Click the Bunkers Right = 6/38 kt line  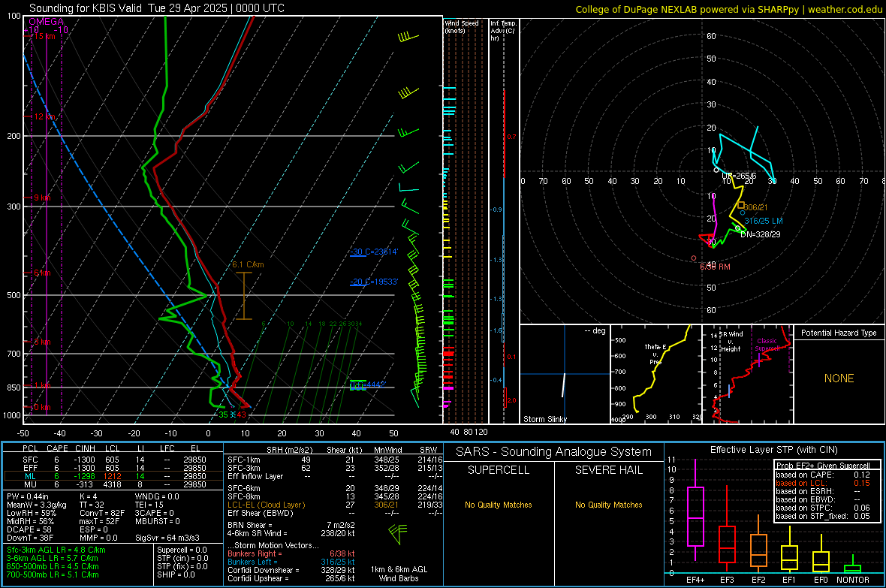[291, 553]
